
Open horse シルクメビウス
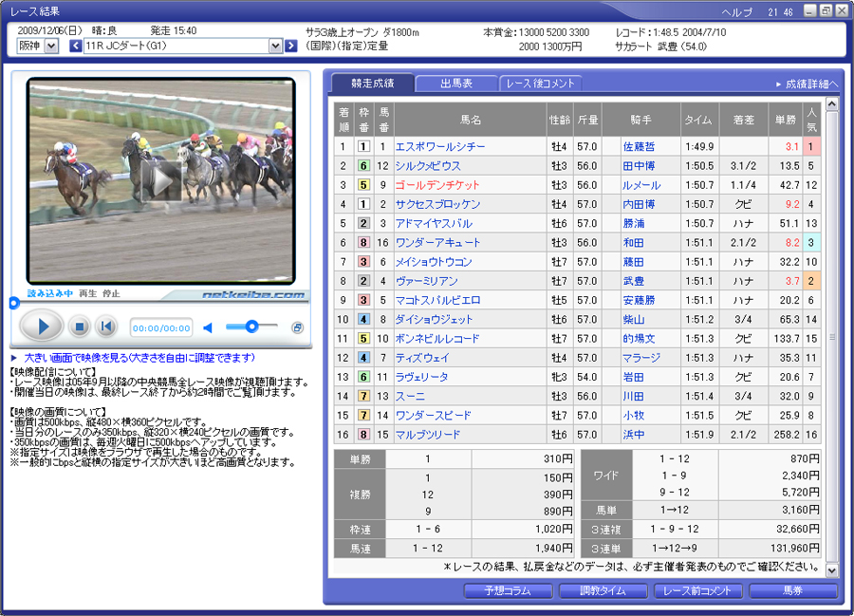428,165
